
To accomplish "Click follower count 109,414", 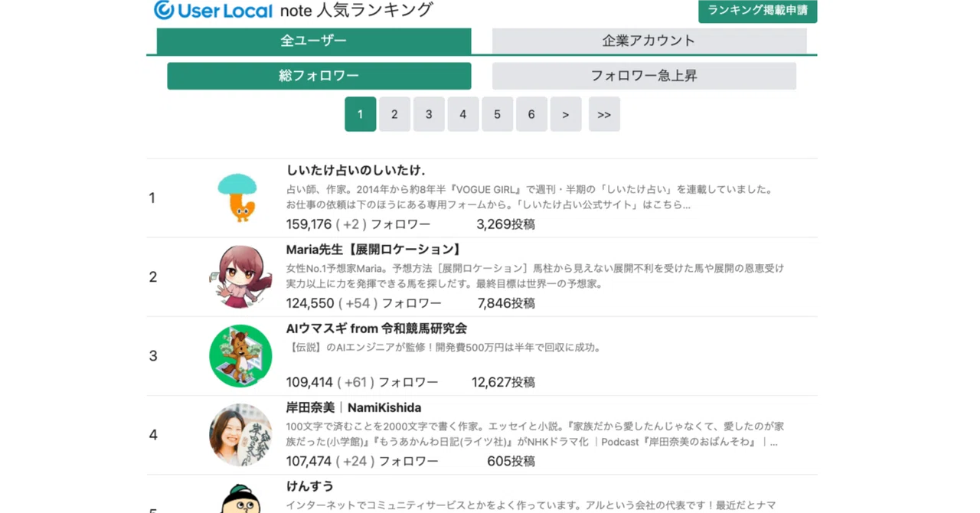I will pos(309,382).
